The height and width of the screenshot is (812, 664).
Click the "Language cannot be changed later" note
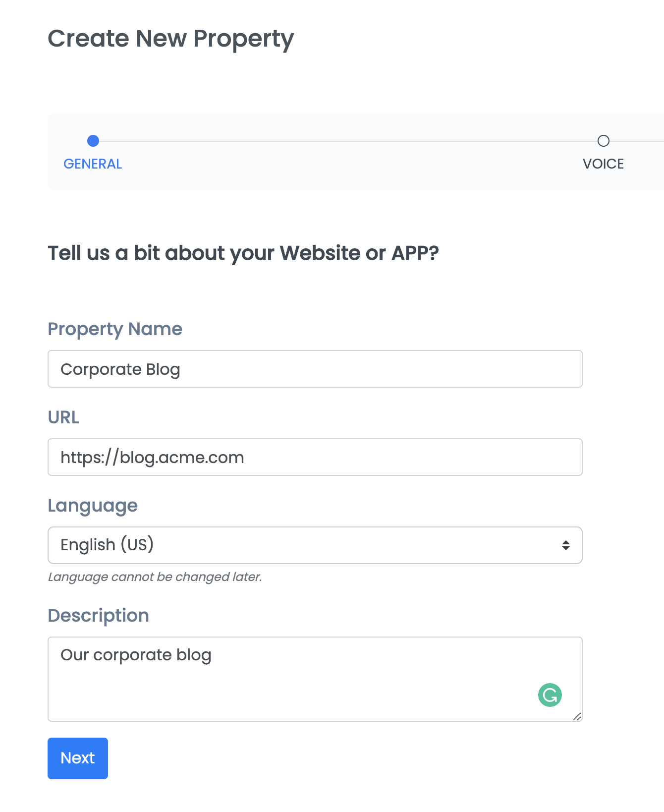[x=155, y=577]
